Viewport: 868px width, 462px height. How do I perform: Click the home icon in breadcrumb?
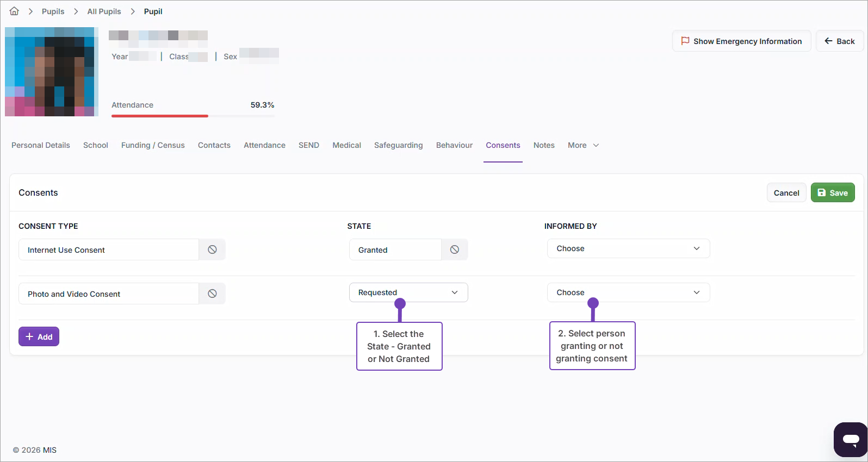[14, 11]
